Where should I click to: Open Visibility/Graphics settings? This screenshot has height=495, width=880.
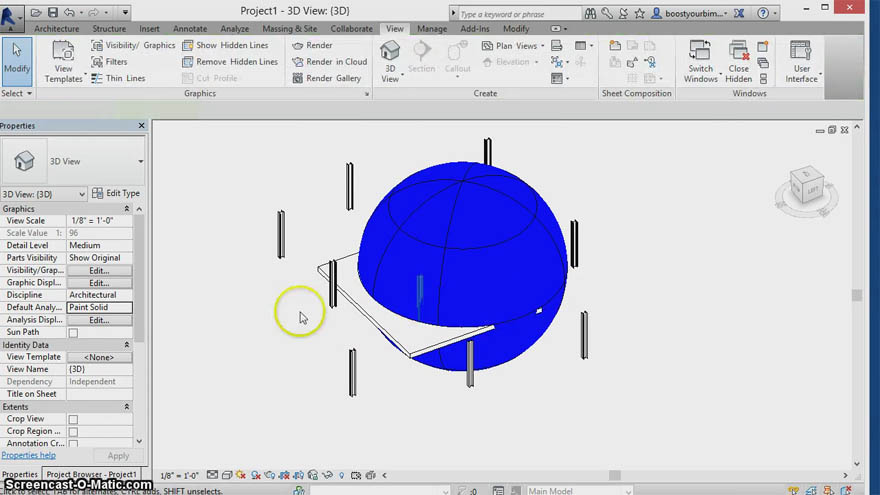tap(133, 45)
